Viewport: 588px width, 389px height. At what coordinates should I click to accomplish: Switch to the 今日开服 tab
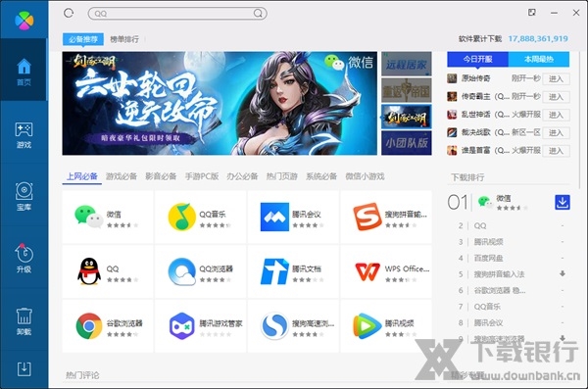pos(477,59)
